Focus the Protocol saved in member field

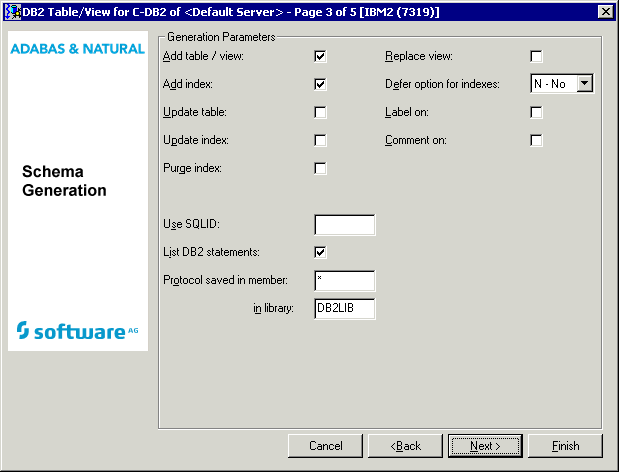[x=344, y=281]
